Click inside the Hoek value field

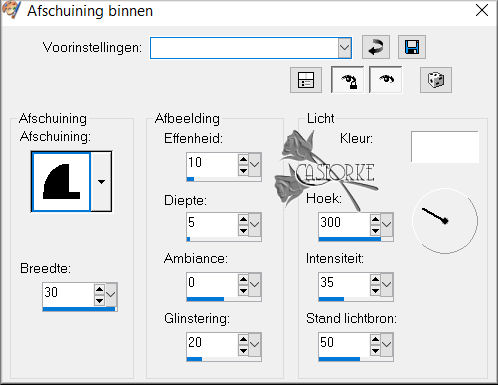click(344, 223)
